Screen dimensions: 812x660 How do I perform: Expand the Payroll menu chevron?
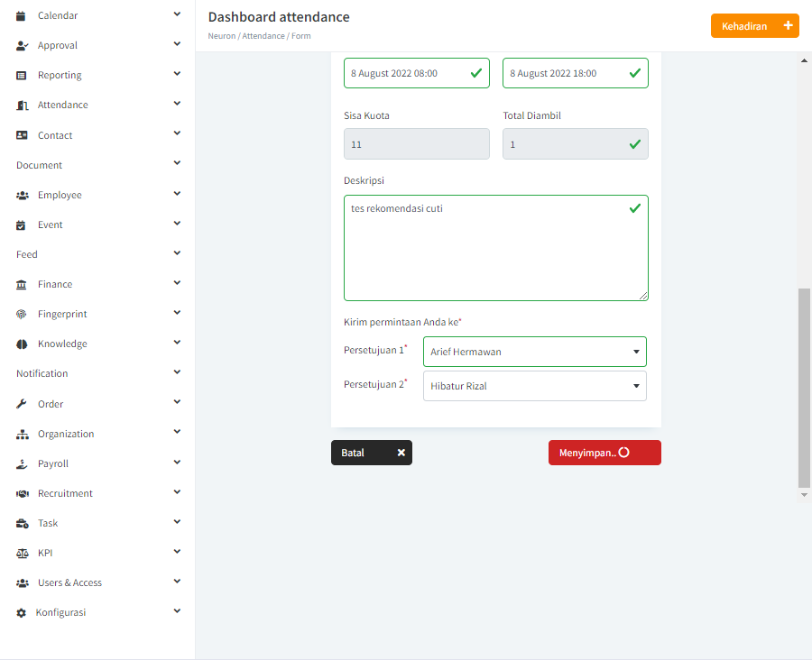tap(177, 463)
